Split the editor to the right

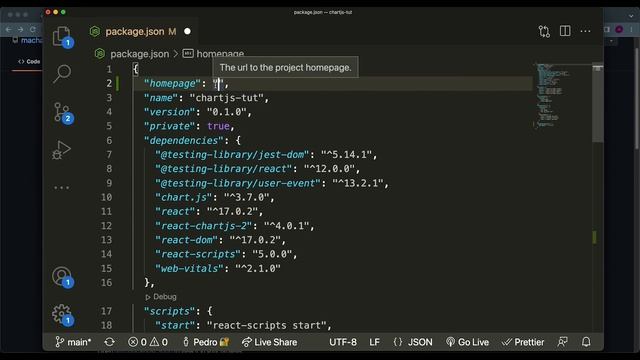(565, 31)
